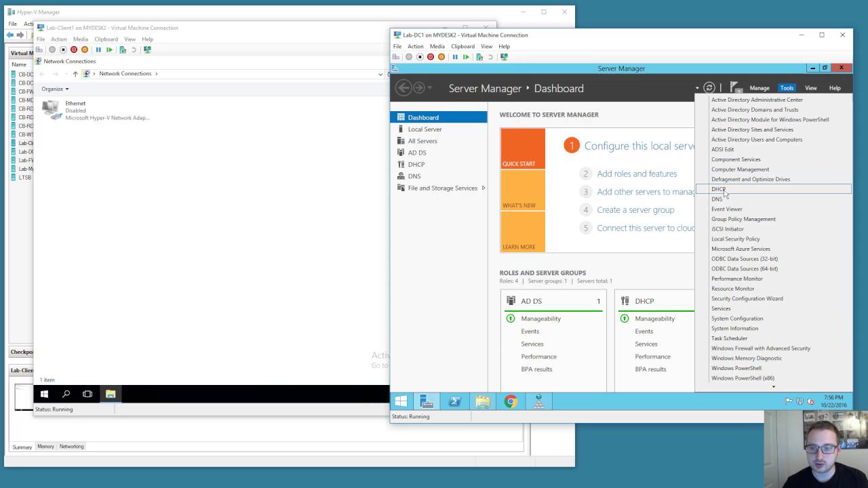The width and height of the screenshot is (868, 488).
Task: Expand File and Storage Services arrow
Action: pos(483,188)
